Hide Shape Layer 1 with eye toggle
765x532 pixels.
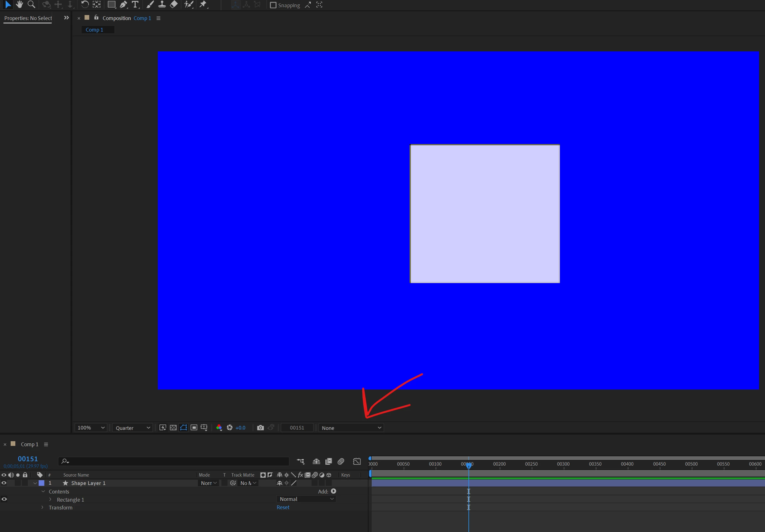[4, 483]
